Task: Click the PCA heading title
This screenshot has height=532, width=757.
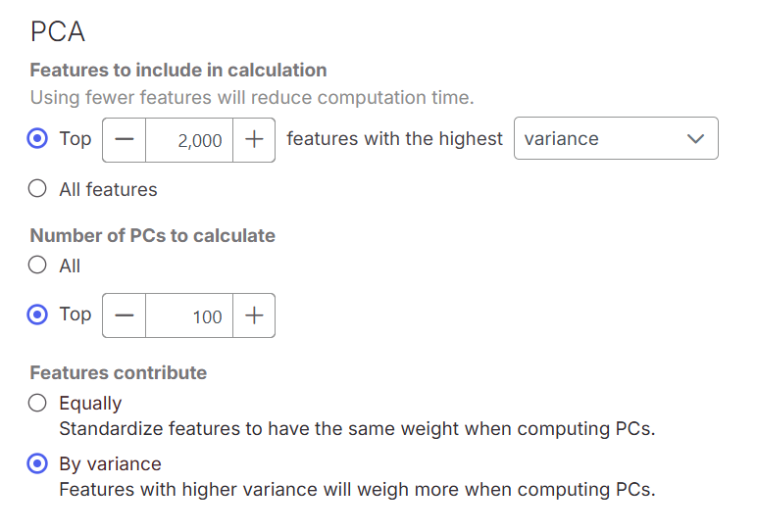Action: (58, 32)
